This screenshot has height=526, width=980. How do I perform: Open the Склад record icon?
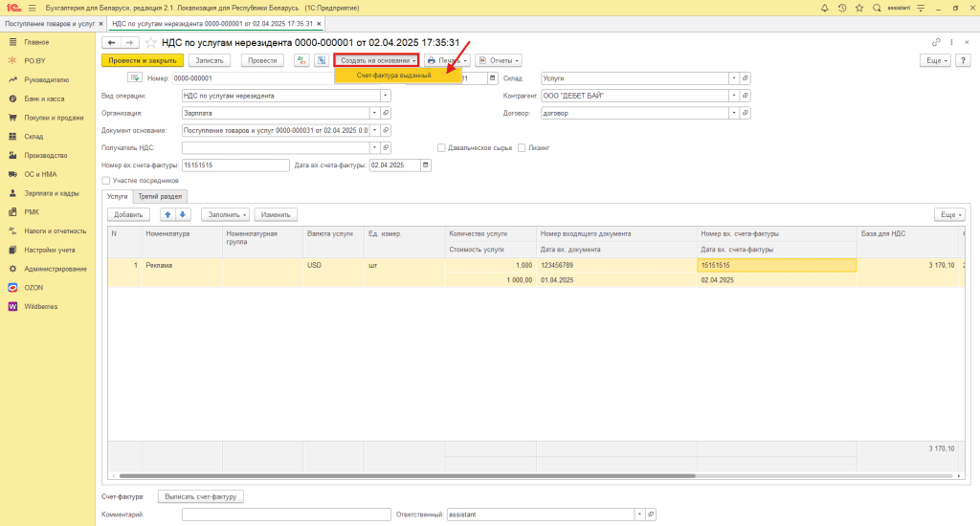click(x=745, y=78)
